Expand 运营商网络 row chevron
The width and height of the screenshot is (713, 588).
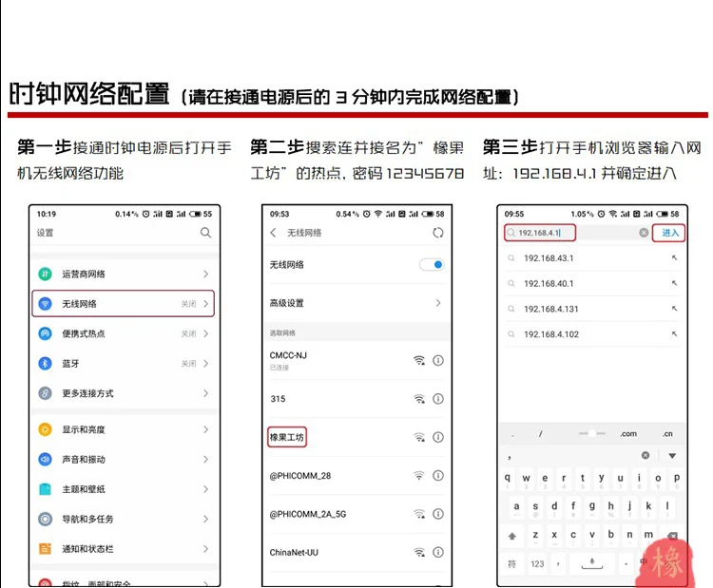tap(206, 274)
